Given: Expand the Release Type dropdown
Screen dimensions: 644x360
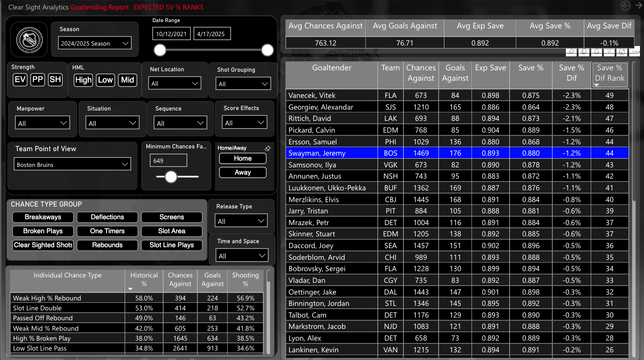Looking at the screenshot, I should pyautogui.click(x=242, y=221).
